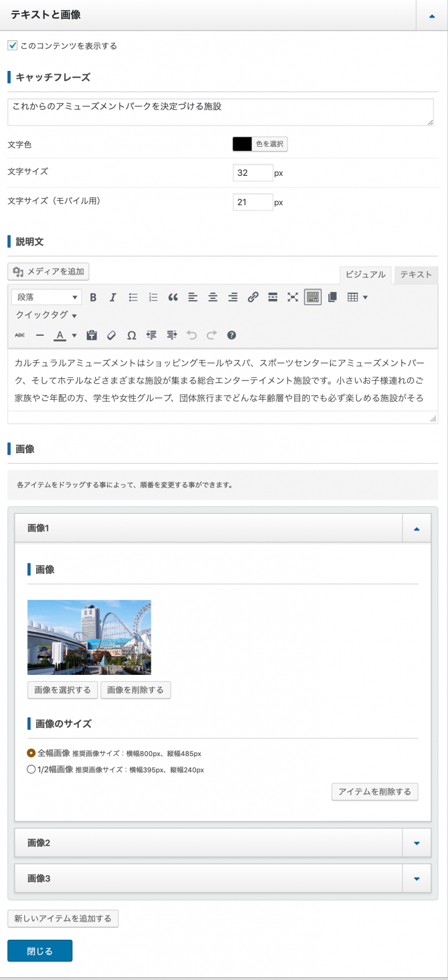
Task: Switch to the テキスト editor tab
Action: [x=416, y=274]
